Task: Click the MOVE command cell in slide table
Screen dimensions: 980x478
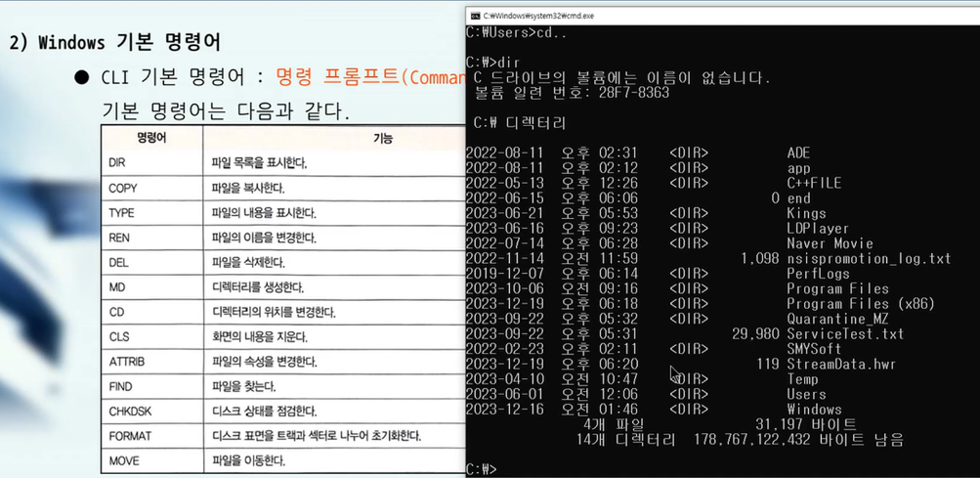Action: (151, 461)
